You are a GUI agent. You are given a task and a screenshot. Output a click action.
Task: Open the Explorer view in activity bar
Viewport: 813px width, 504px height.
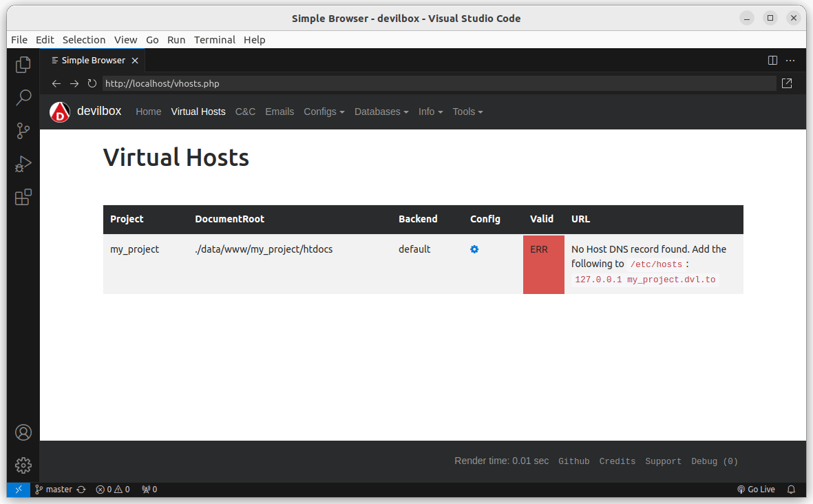23,65
